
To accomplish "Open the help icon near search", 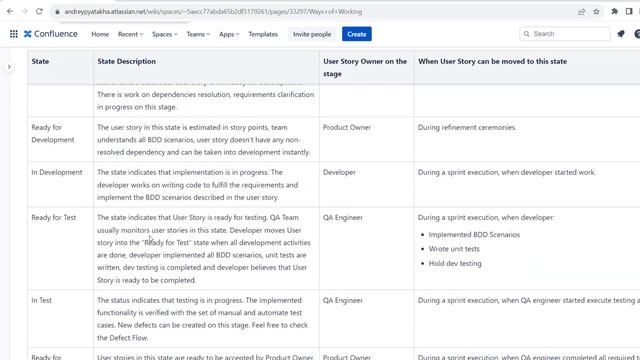I will coord(637,34).
